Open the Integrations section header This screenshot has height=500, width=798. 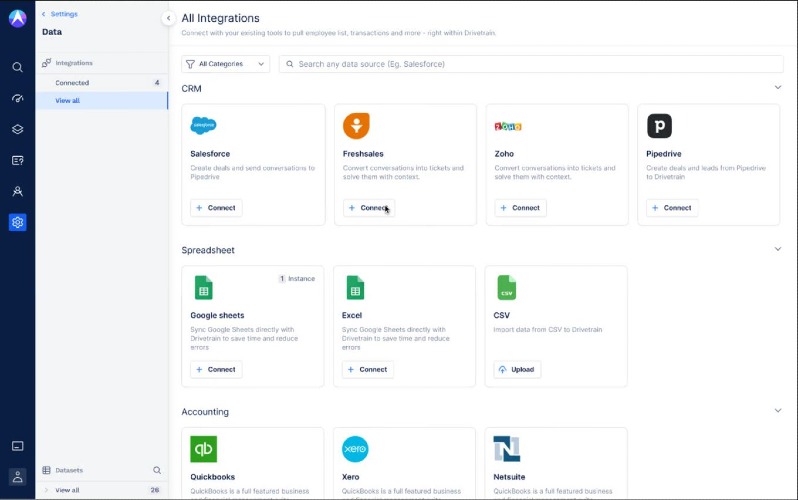point(102,63)
